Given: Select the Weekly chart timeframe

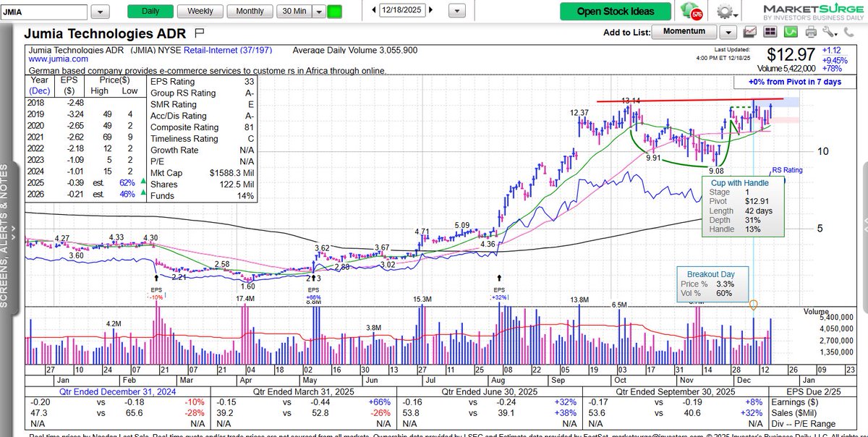Looking at the screenshot, I should 200,12.
